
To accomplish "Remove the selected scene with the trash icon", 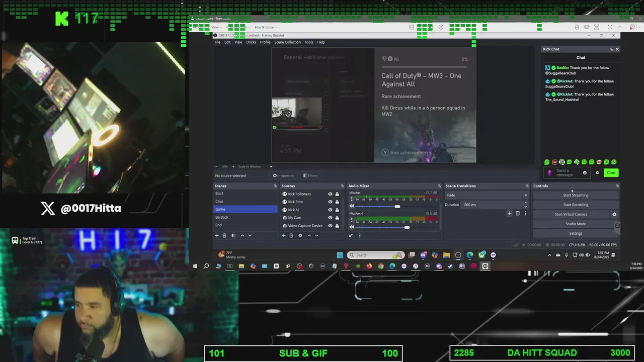I will (x=224, y=235).
